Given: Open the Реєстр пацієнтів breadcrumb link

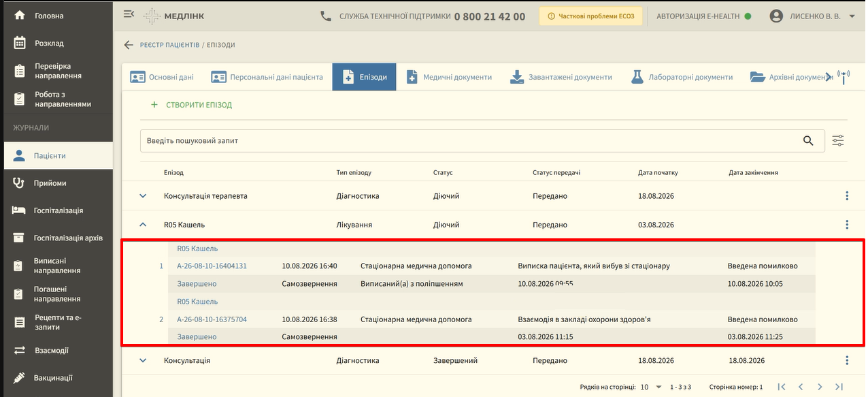Looking at the screenshot, I should pyautogui.click(x=169, y=45).
